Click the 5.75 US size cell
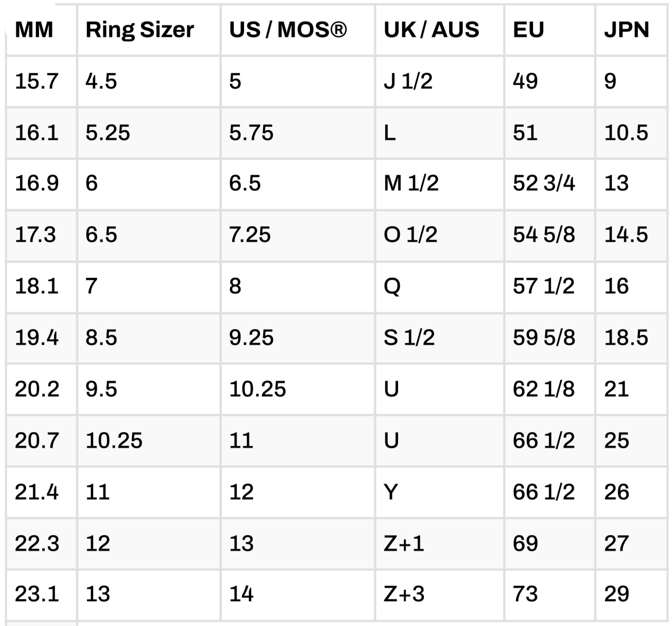This screenshot has width=672, height=626. pos(251,133)
